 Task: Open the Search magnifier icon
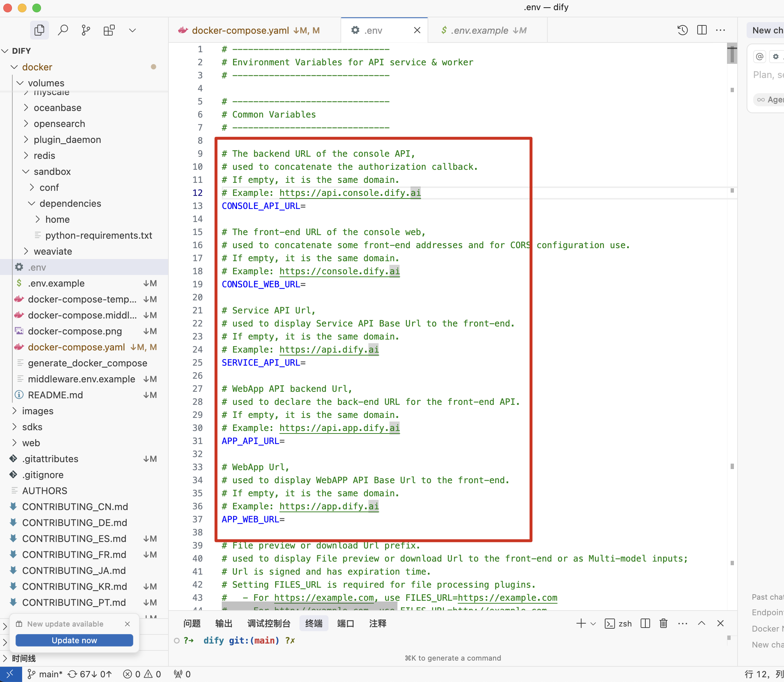(x=63, y=30)
